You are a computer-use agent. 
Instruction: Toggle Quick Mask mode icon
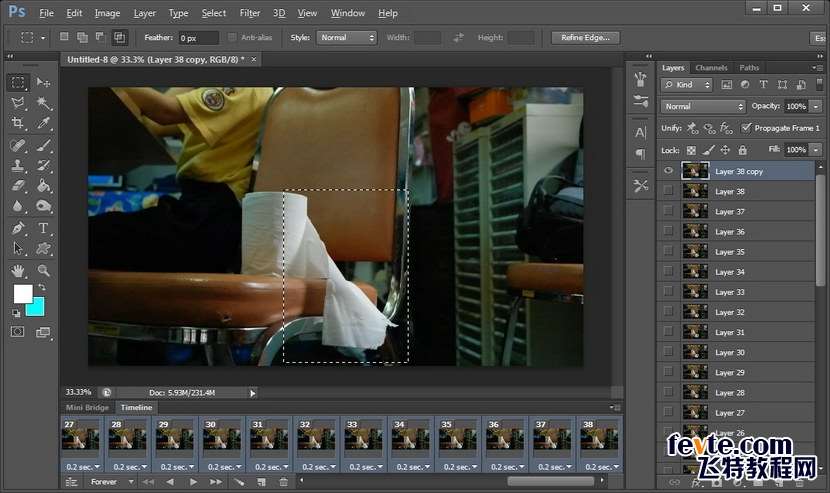tap(17, 331)
